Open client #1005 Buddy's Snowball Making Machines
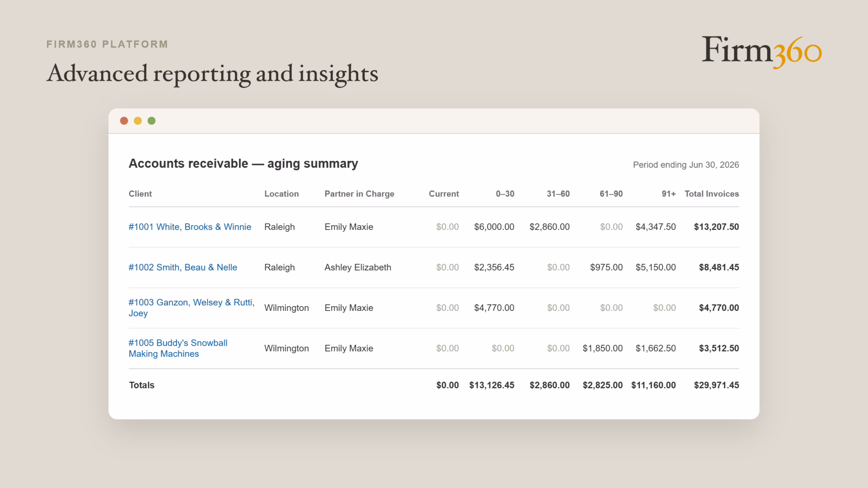Screen dimensions: 868x488 [178, 348]
